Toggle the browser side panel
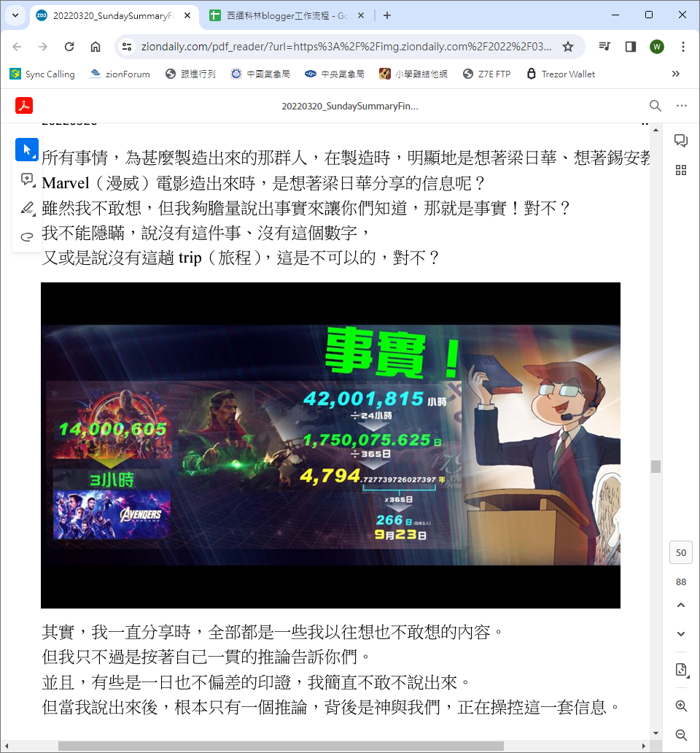The height and width of the screenshot is (753, 700). 631,47
